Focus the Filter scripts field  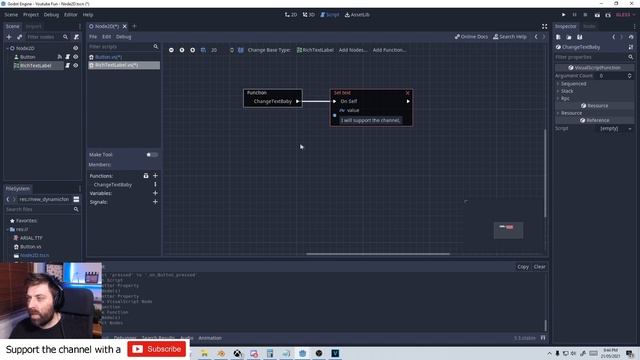[x=124, y=47]
